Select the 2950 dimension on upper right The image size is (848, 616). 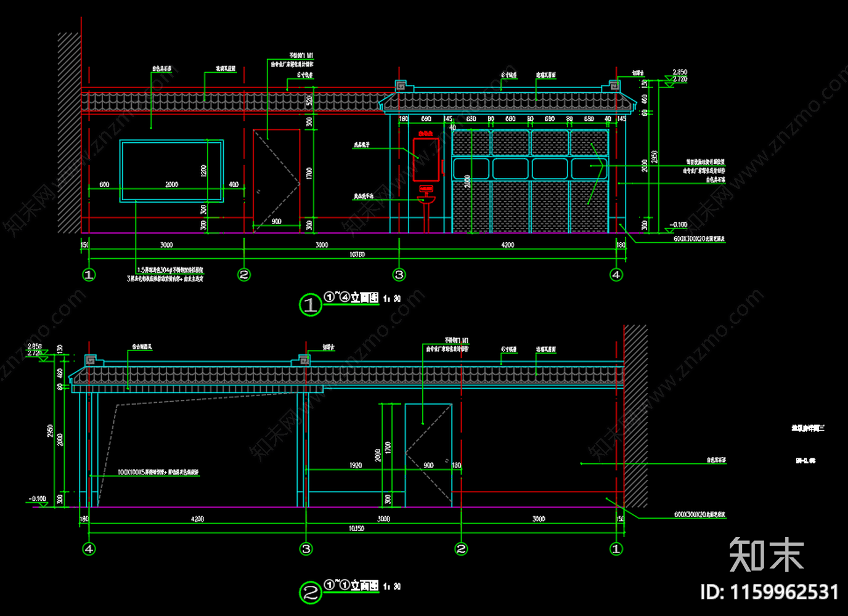click(x=654, y=158)
